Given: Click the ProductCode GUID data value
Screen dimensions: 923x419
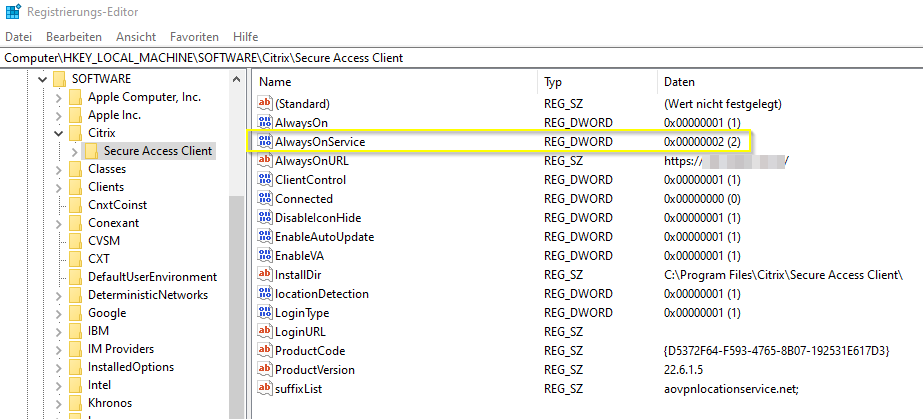Looking at the screenshot, I should [776, 351].
